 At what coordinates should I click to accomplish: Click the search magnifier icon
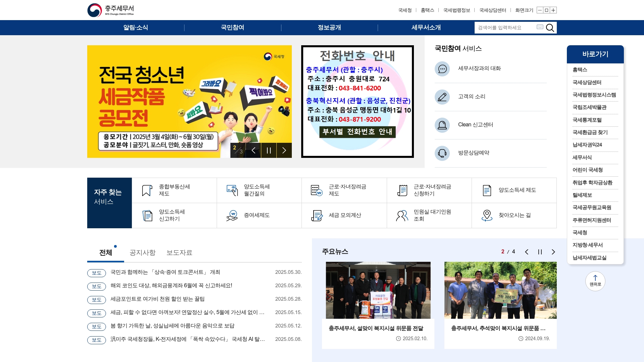point(550,28)
